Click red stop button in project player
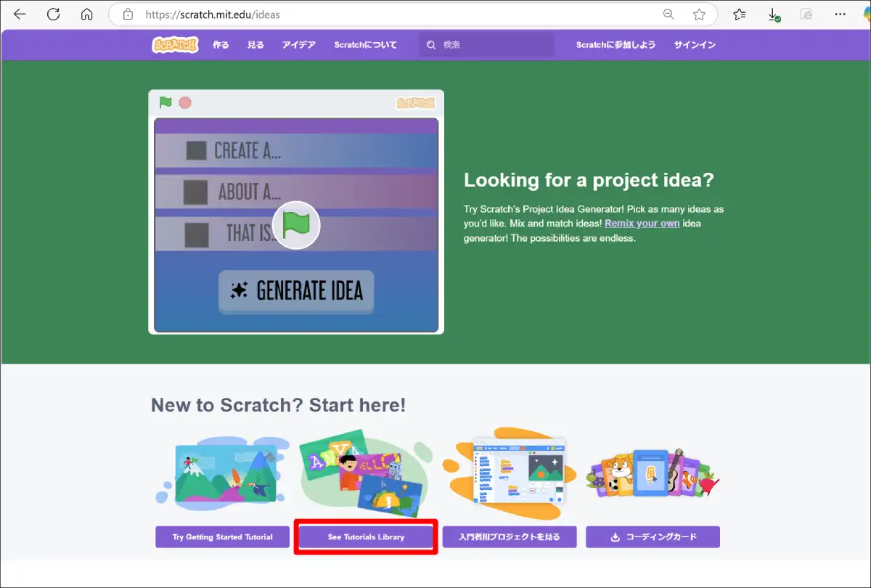Viewport: 871px width, 588px height. pos(185,102)
